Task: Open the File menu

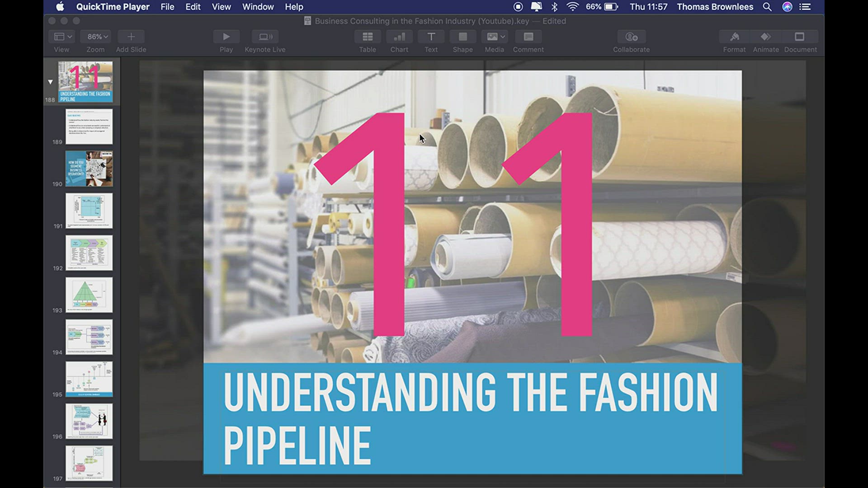Action: [167, 7]
